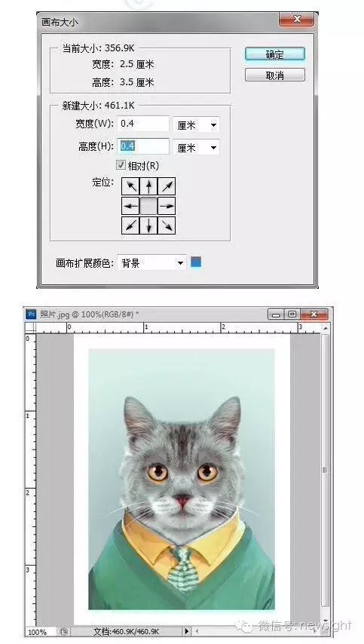Image resolution: width=364 pixels, height=644 pixels.
Task: Open the blue canvas extension color swatch
Action: click(x=196, y=262)
